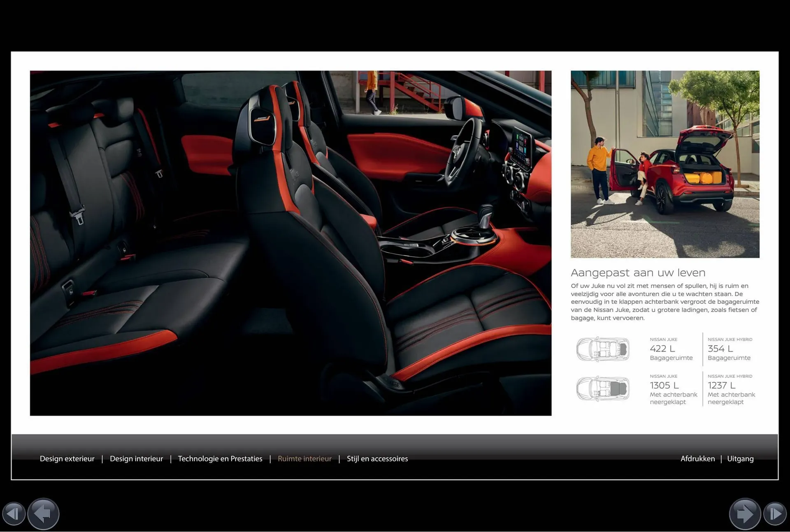Image resolution: width=790 pixels, height=532 pixels.
Task: Click car diagram with seats upright
Action: (x=603, y=349)
